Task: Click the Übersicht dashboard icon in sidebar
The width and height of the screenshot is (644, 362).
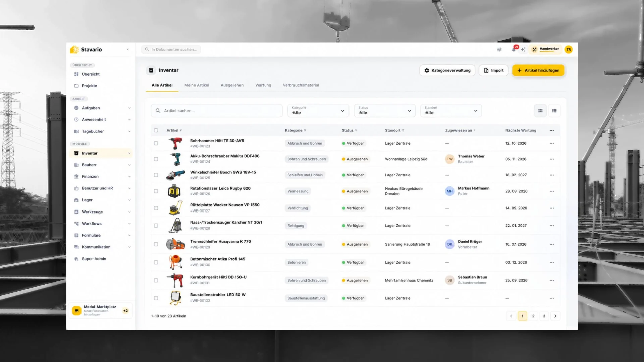Action: (76, 74)
